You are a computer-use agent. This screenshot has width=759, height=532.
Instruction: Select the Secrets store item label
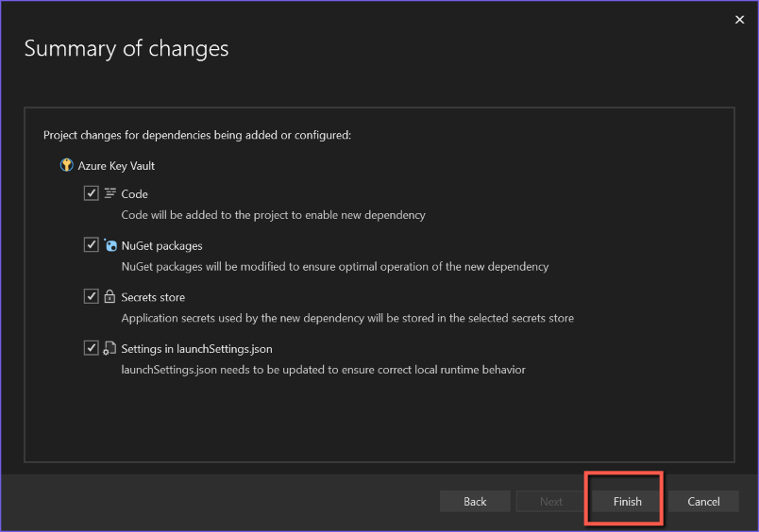pos(153,297)
